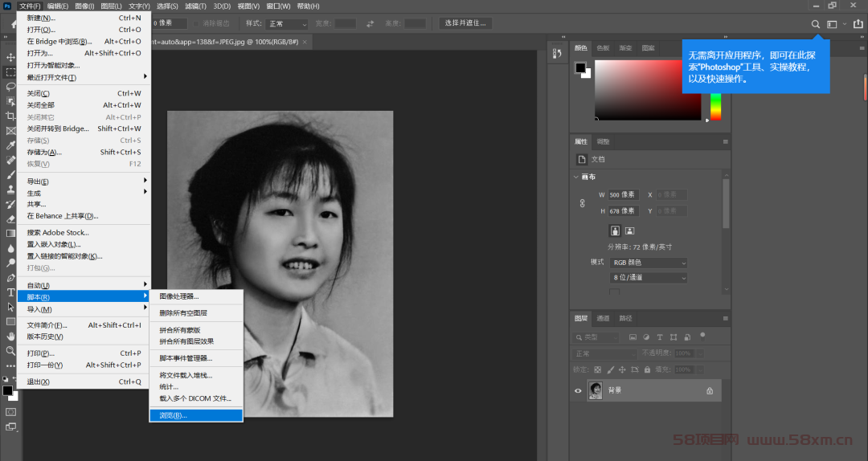Screen dimensions: 868x461
Task: Select the Crop tool
Action: click(10, 116)
